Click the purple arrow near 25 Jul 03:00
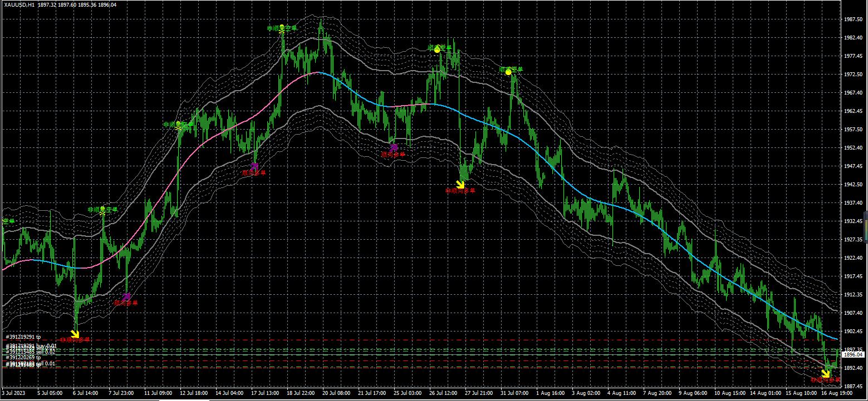 [394, 148]
